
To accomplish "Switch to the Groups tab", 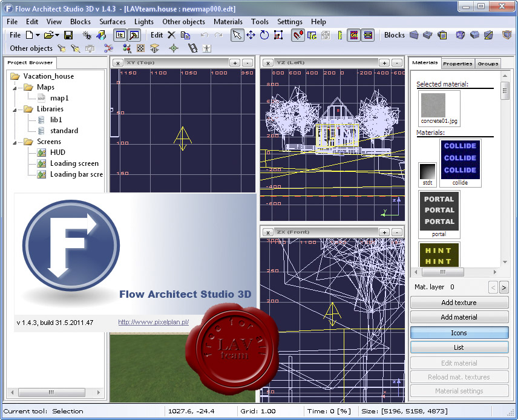I will [x=488, y=64].
